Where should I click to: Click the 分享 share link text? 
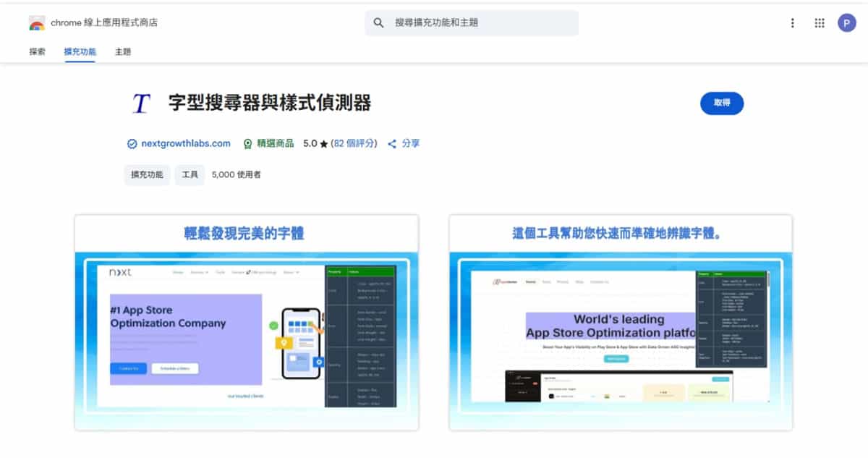(411, 144)
